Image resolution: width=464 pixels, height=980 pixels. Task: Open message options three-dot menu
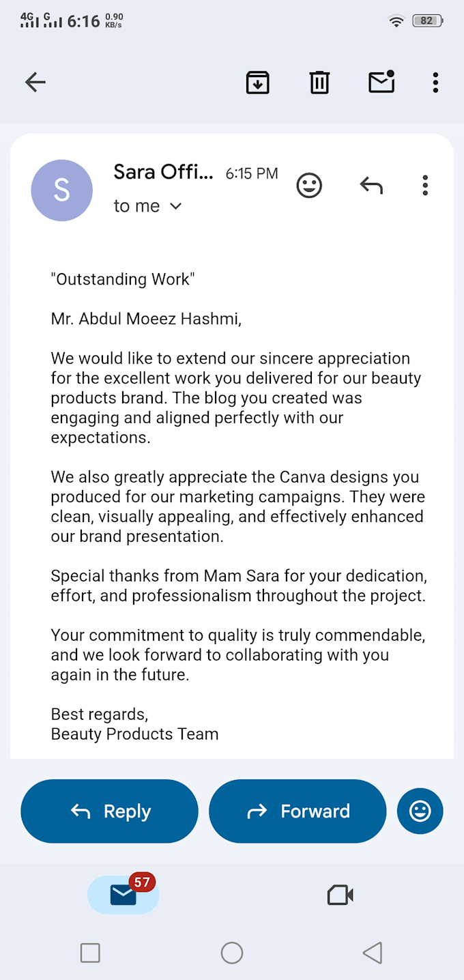[x=425, y=186]
